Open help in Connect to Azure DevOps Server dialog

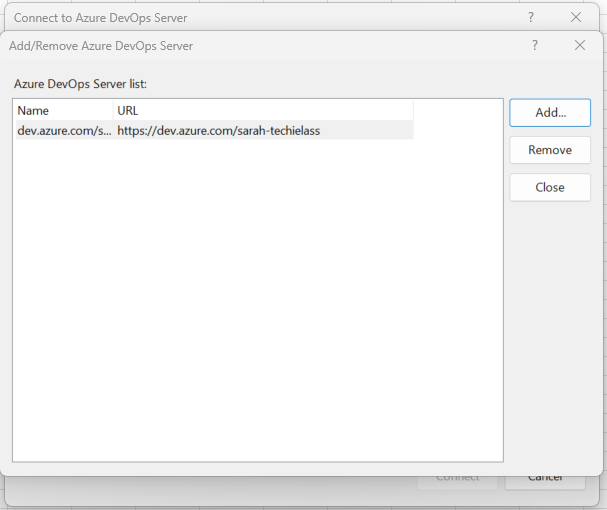coord(531,17)
